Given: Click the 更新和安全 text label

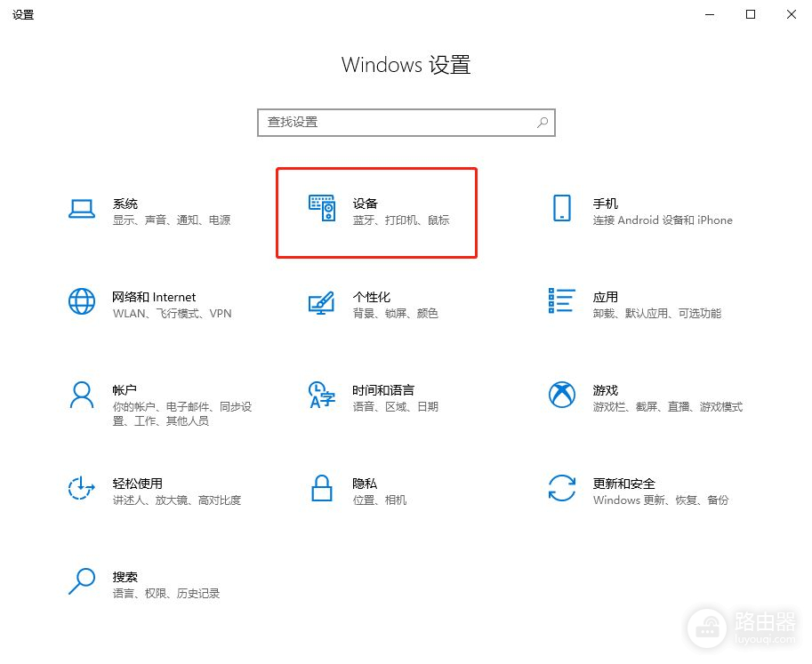Looking at the screenshot, I should tap(623, 484).
